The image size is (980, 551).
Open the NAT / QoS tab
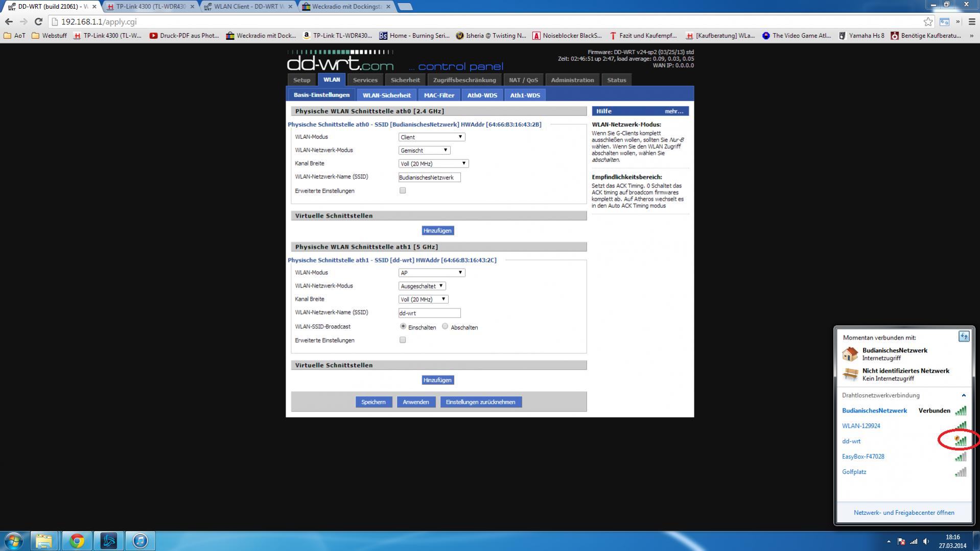click(x=523, y=80)
